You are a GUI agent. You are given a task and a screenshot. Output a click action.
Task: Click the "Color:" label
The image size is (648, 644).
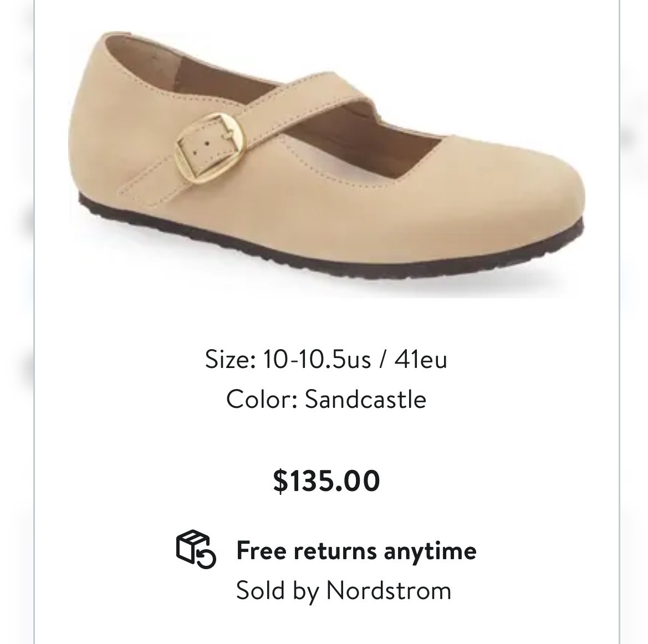tap(262, 399)
